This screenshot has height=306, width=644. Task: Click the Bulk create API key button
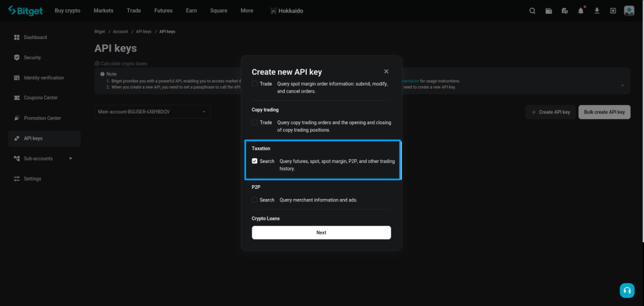[x=604, y=112]
